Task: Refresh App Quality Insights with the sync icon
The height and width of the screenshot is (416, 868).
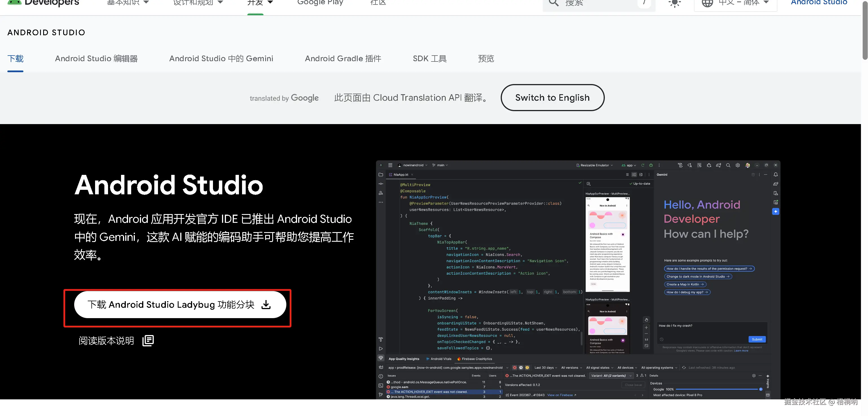Action: [x=684, y=367]
